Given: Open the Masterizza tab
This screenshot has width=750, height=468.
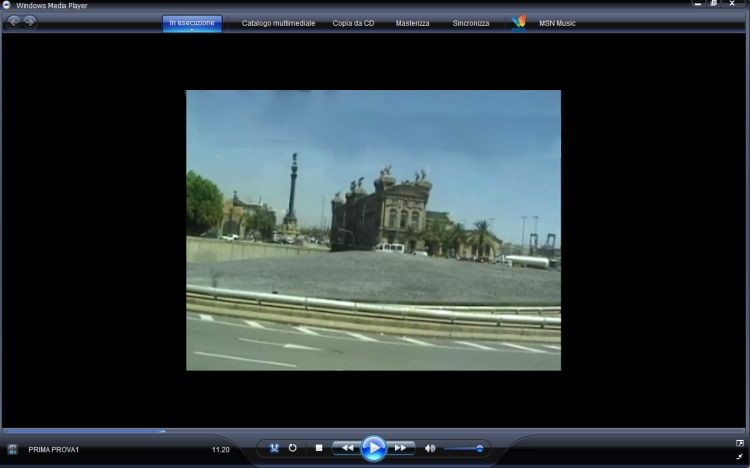Looking at the screenshot, I should coord(412,23).
